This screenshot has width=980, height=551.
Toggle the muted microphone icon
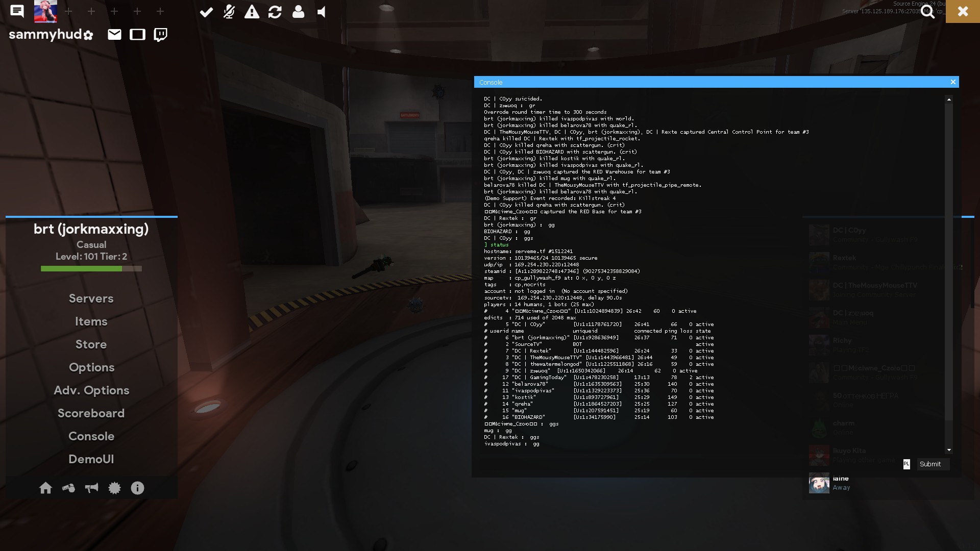tap(229, 12)
